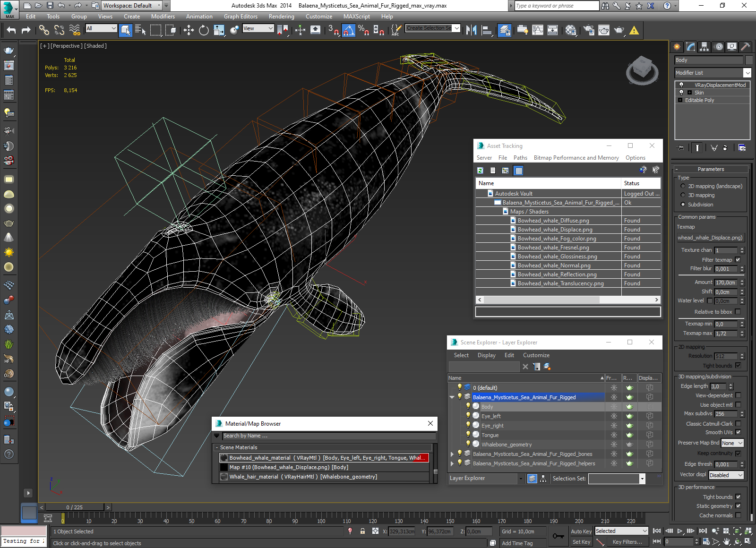Open the Rendering menu
Screen dimensions: 756x548
pos(281,17)
